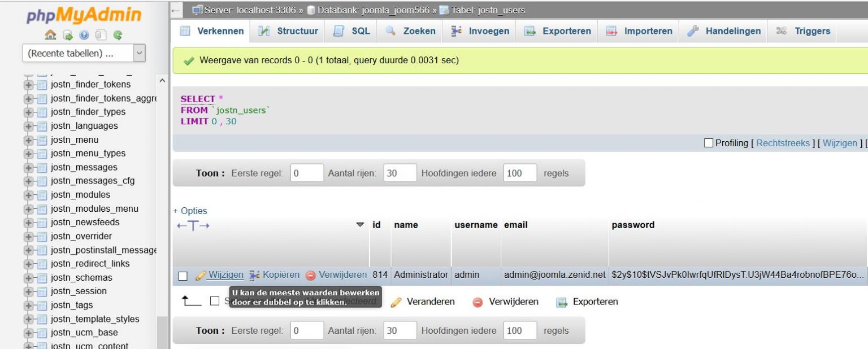Open the Triggers tab
This screenshot has width=868, height=349.
803,31
